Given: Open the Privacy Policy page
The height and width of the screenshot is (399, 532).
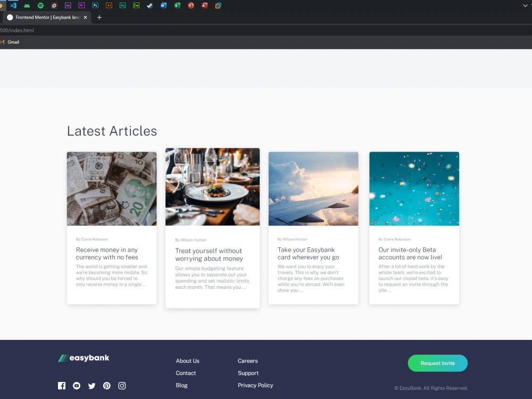Looking at the screenshot, I should click(x=255, y=385).
